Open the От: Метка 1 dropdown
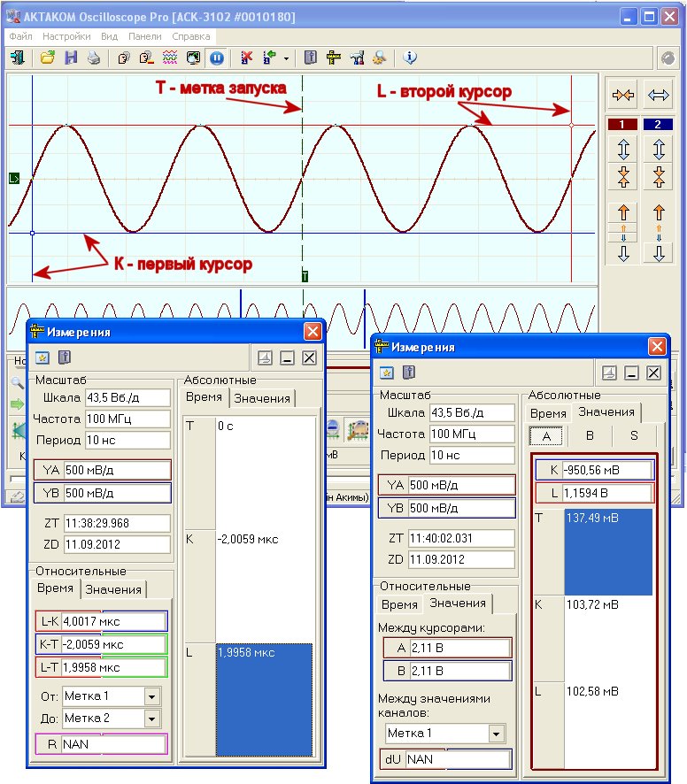The width and height of the screenshot is (687, 784). coord(151,696)
